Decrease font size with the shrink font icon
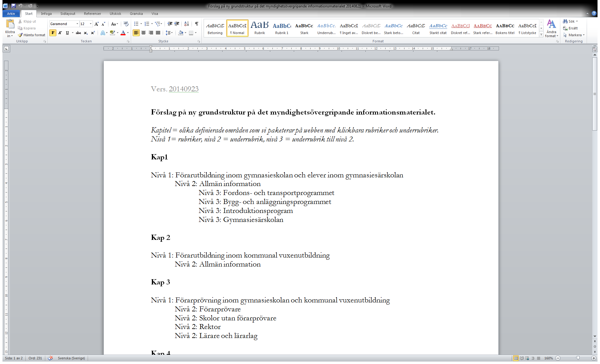 (x=104, y=24)
